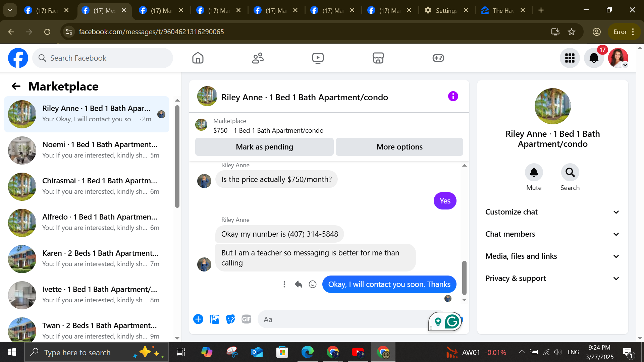
Task: Reply to the last message arrow icon
Action: coord(299,284)
